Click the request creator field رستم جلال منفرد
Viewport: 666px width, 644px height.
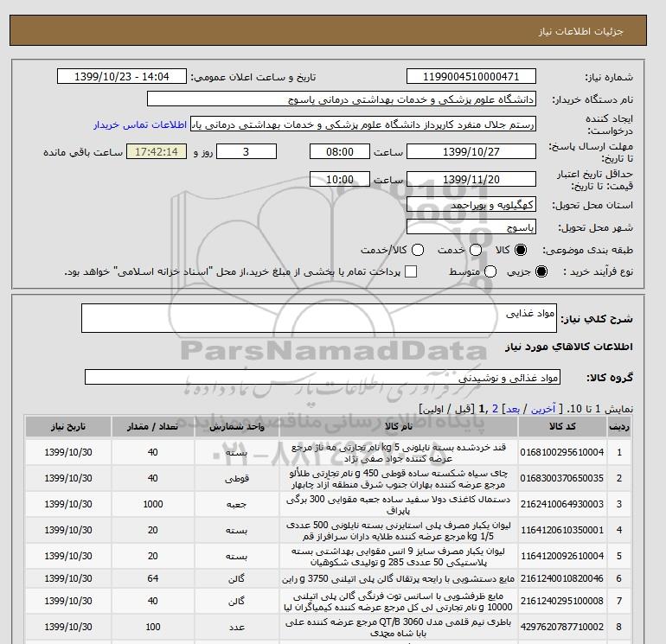pyautogui.click(x=363, y=124)
